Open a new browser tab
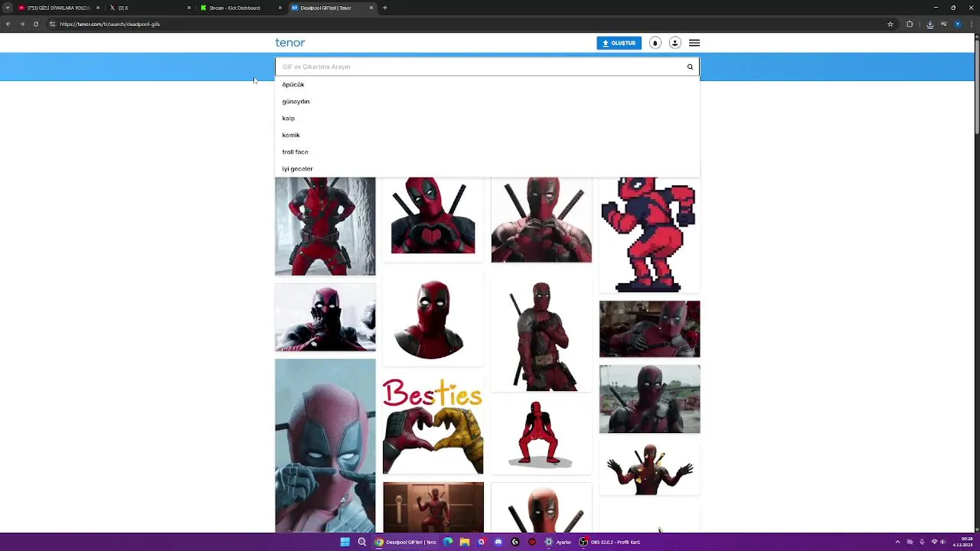 click(384, 8)
